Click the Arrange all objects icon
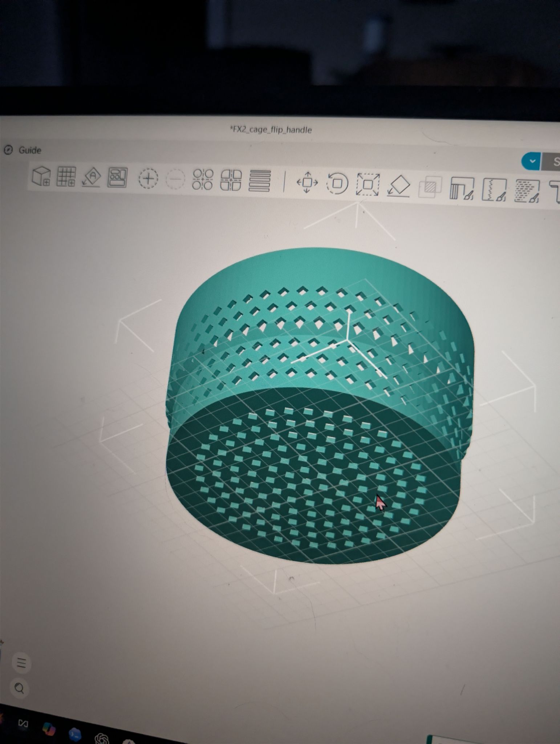 (x=118, y=178)
